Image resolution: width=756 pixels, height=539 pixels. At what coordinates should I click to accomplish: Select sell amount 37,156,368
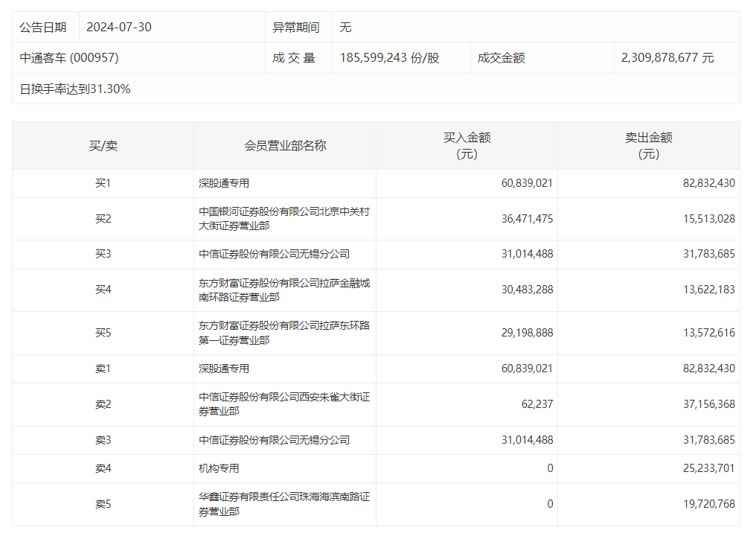(708, 404)
